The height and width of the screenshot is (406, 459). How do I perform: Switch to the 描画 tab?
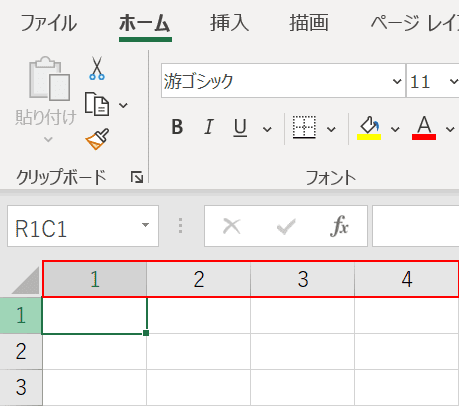coord(309,23)
